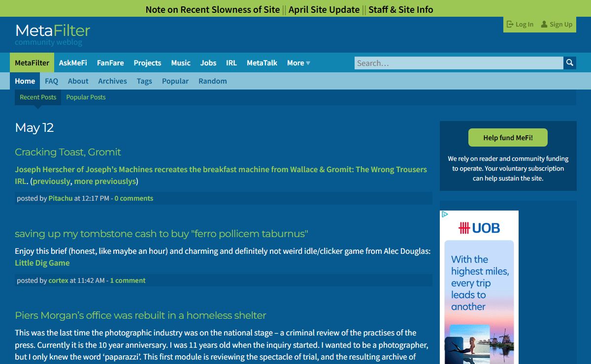591x364 pixels.
Task: Switch to the Projects tab
Action: pyautogui.click(x=147, y=63)
